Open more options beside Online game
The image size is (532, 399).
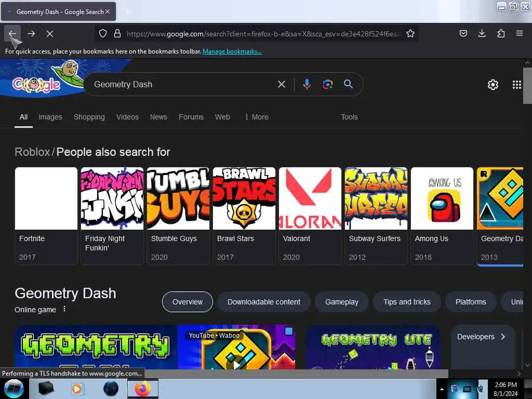click(64, 309)
